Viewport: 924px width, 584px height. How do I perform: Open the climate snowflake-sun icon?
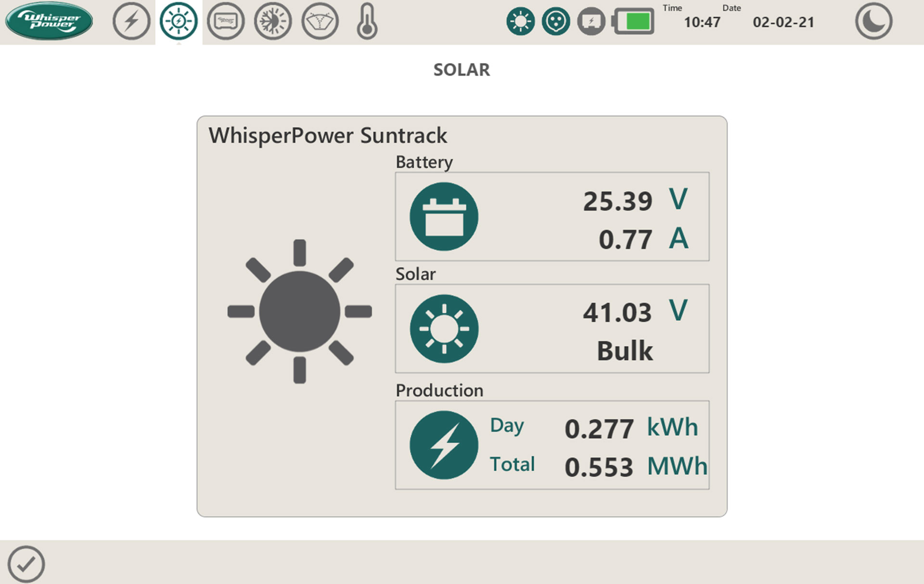273,21
